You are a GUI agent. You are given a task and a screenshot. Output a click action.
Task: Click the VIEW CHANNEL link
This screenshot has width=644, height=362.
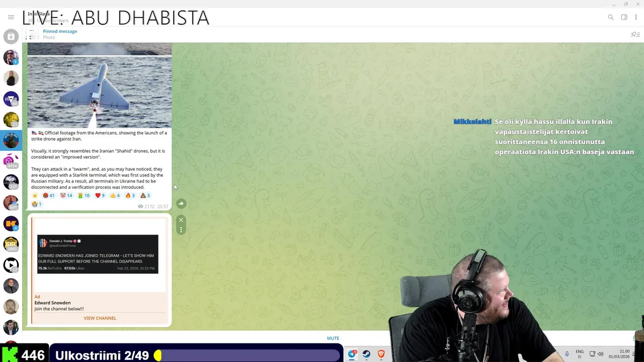tap(100, 318)
